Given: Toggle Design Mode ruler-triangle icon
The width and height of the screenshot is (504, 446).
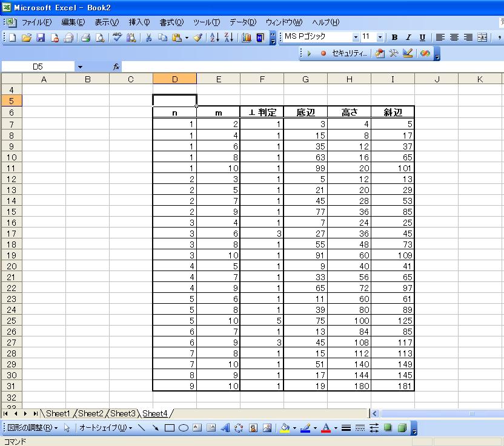Looking at the screenshot, I should 408,53.
